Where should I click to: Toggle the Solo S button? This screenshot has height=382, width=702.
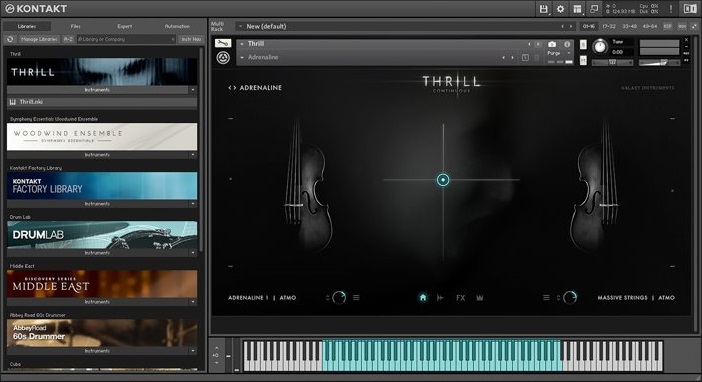(x=583, y=44)
